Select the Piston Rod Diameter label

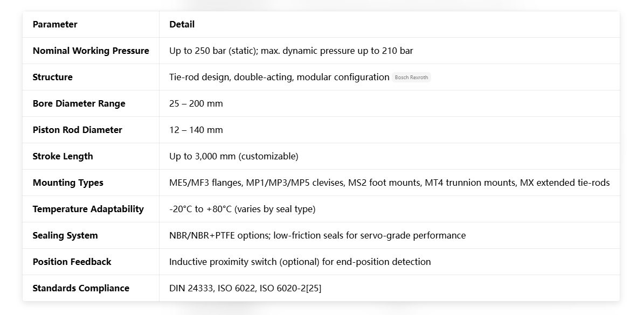77,130
